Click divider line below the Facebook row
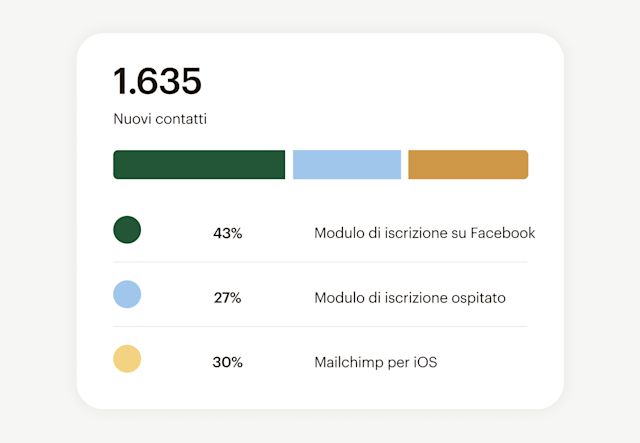640x443 pixels. click(x=320, y=262)
